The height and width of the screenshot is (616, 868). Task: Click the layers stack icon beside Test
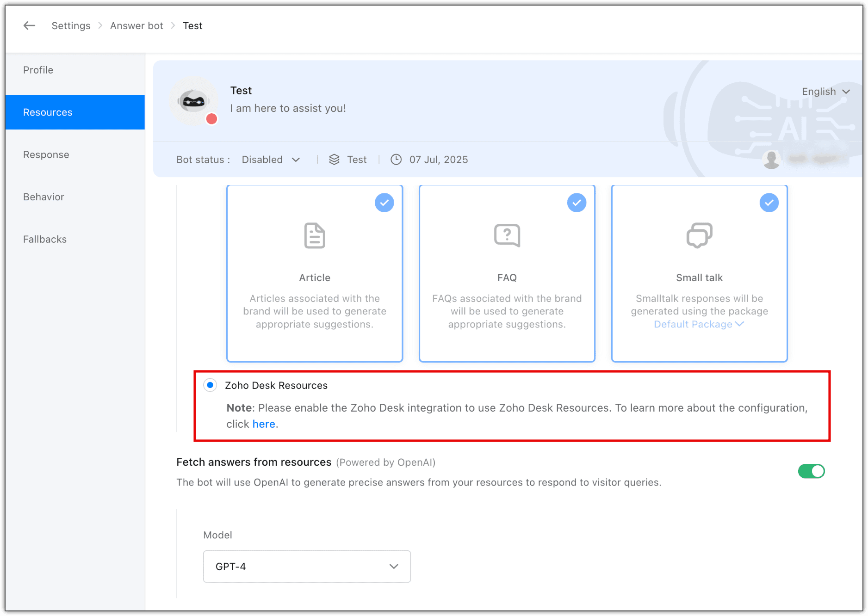pos(334,160)
